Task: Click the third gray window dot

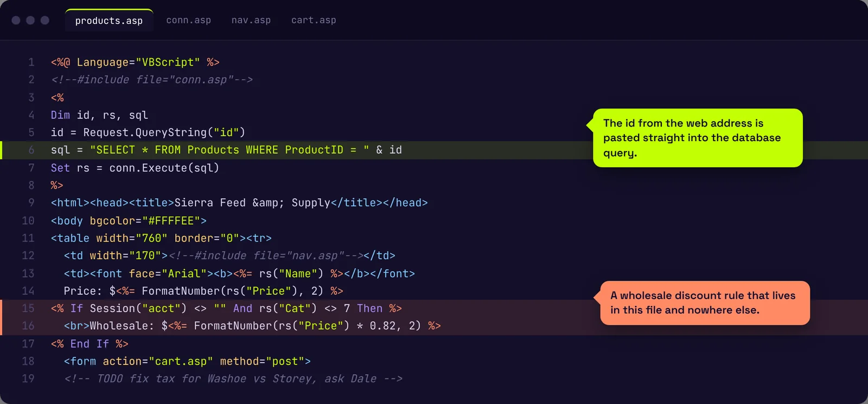Action: point(45,20)
